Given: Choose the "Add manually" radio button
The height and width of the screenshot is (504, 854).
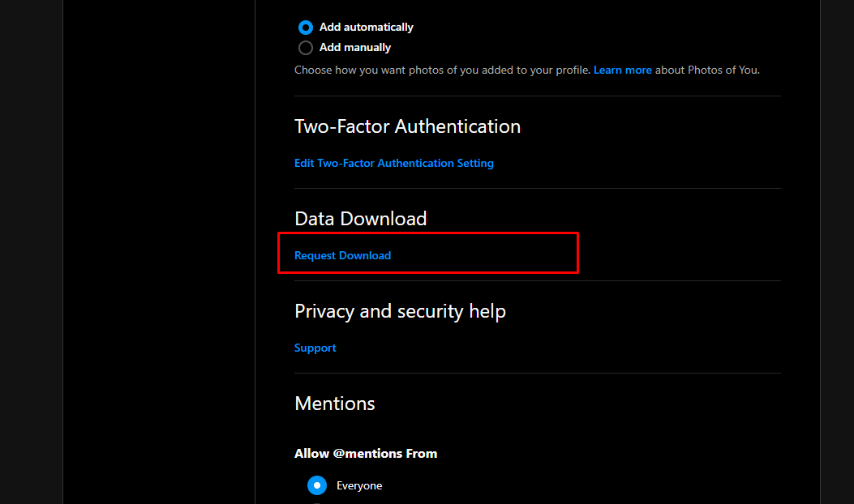Looking at the screenshot, I should (306, 48).
